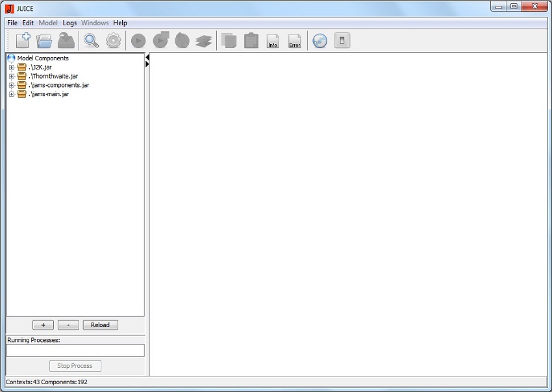552x392 pixels.
Task: Select the Model Components root item
Action: (x=42, y=58)
